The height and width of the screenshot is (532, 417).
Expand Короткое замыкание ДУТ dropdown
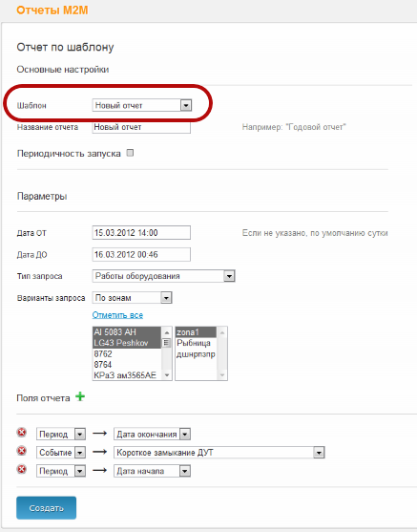219,453
